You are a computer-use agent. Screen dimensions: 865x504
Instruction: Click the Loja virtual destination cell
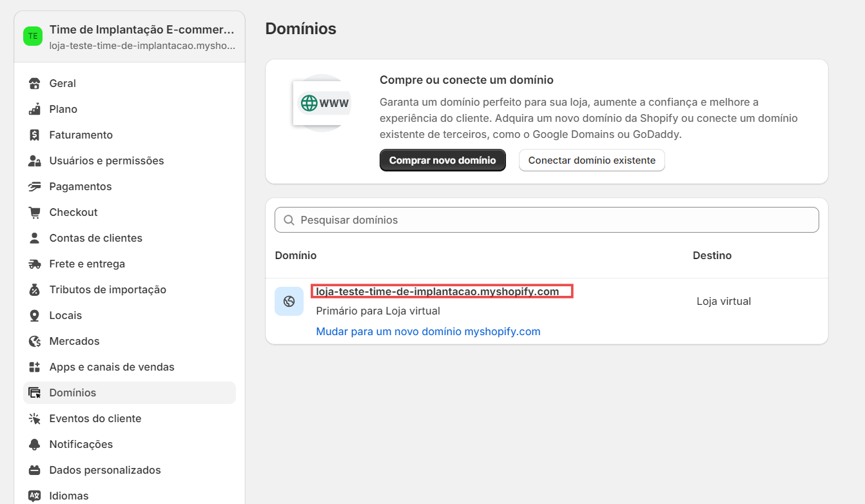pos(724,302)
